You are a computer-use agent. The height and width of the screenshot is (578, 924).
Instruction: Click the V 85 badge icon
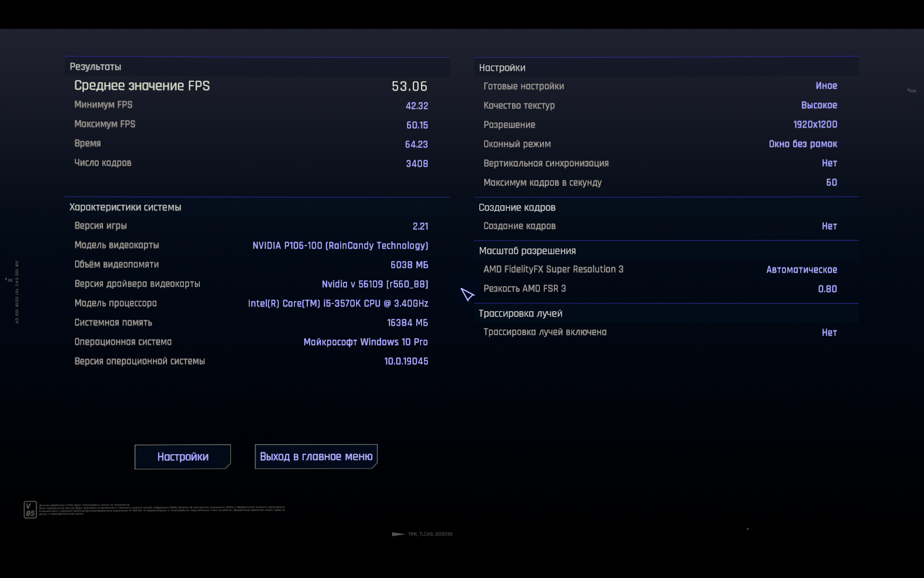(30, 510)
